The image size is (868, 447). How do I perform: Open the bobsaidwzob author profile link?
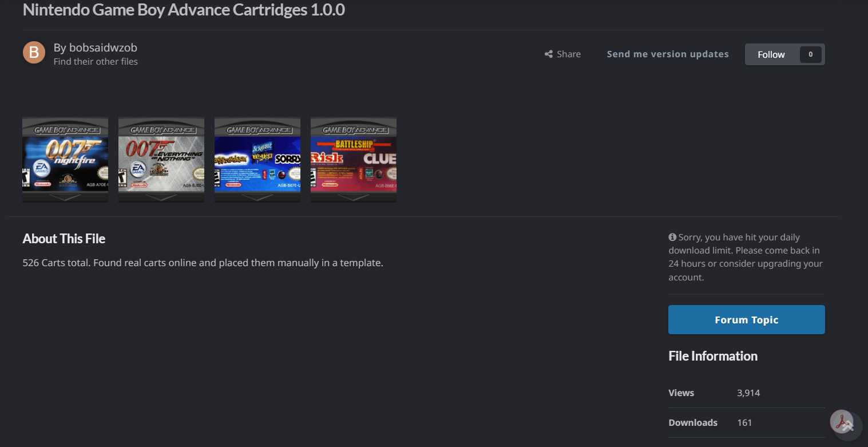[x=103, y=48]
